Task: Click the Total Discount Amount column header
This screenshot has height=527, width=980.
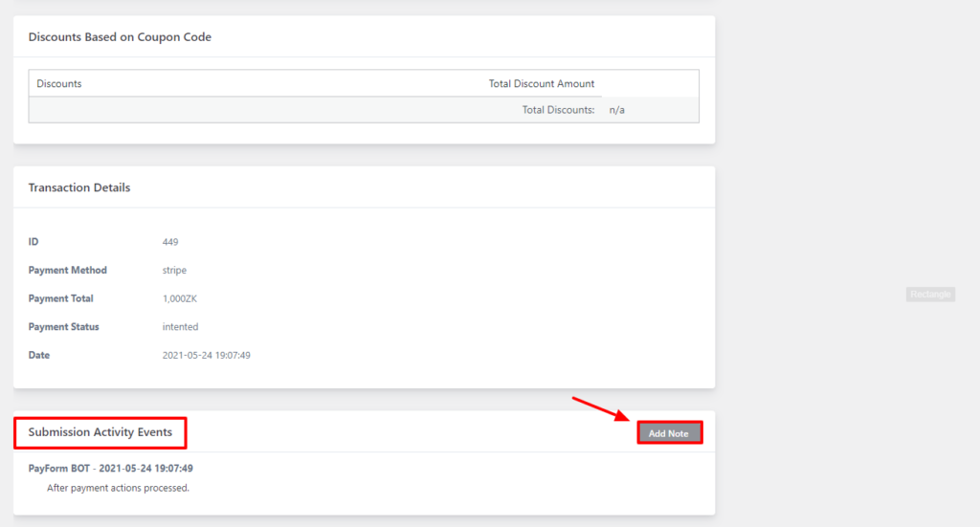Action: pyautogui.click(x=541, y=84)
